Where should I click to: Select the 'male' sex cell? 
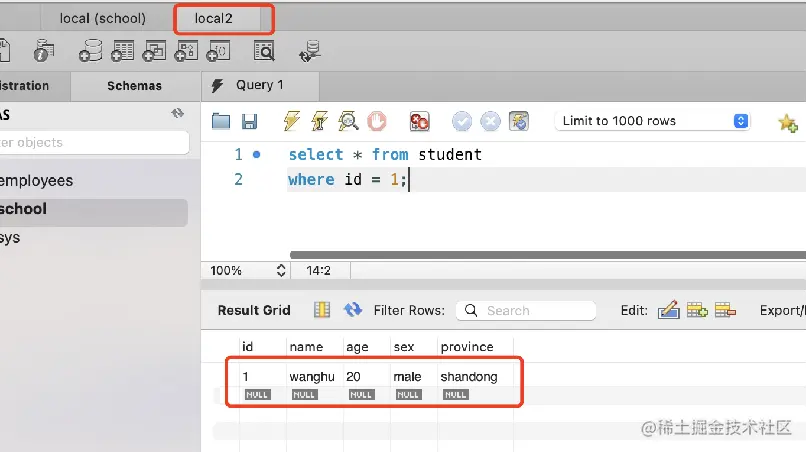[x=407, y=377]
